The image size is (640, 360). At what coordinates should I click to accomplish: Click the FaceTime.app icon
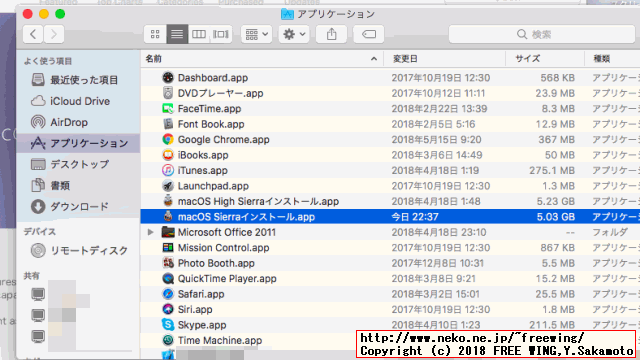click(x=168, y=109)
